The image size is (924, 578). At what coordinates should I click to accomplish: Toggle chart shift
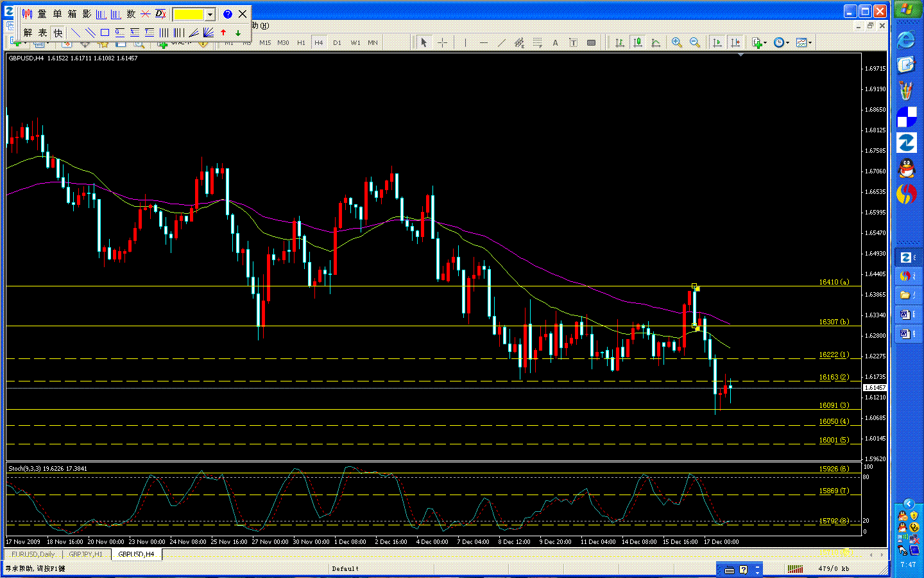coord(735,42)
